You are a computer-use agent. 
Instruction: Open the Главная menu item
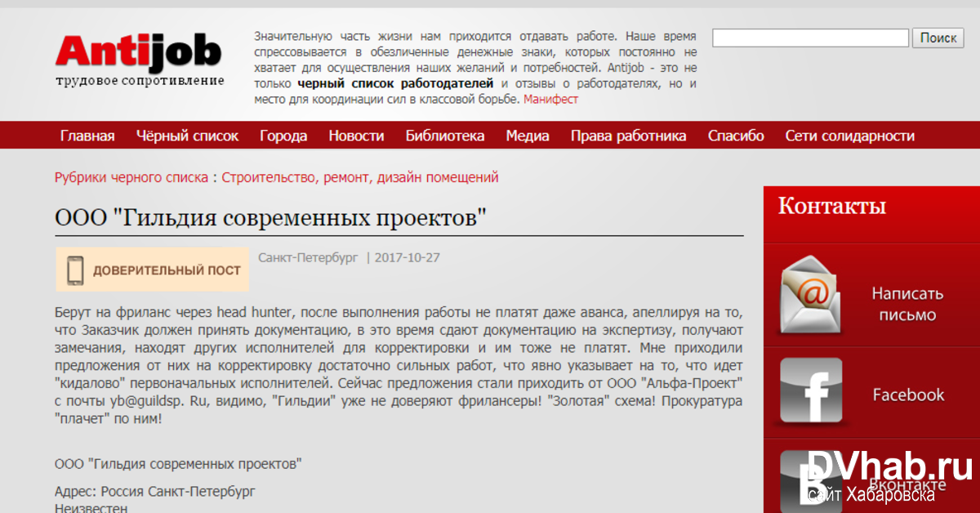point(87,136)
